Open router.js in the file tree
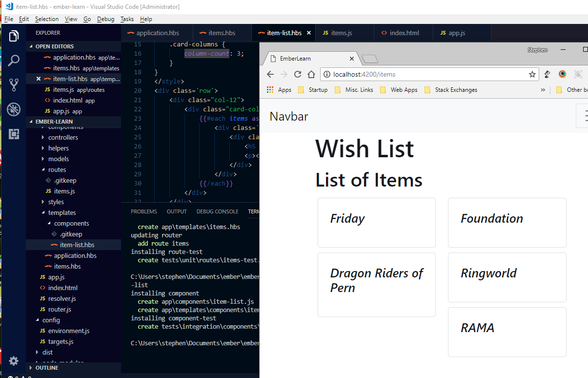Image resolution: width=588 pixels, height=378 pixels. click(x=60, y=309)
